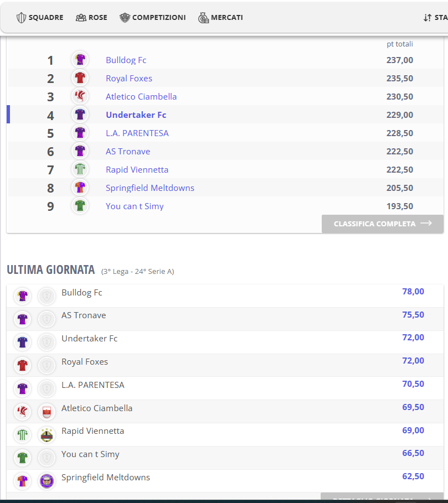Click Undertaker Fc jersey in Ultima Giornata
448x503 pixels.
click(x=23, y=342)
